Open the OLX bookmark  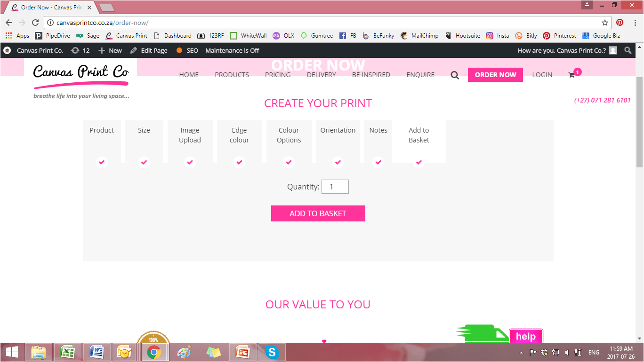click(x=283, y=36)
